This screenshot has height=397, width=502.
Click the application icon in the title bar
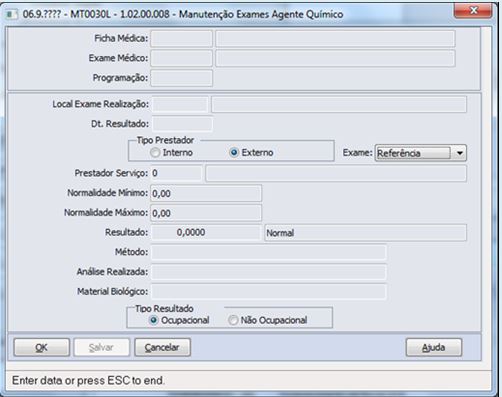pyautogui.click(x=12, y=14)
